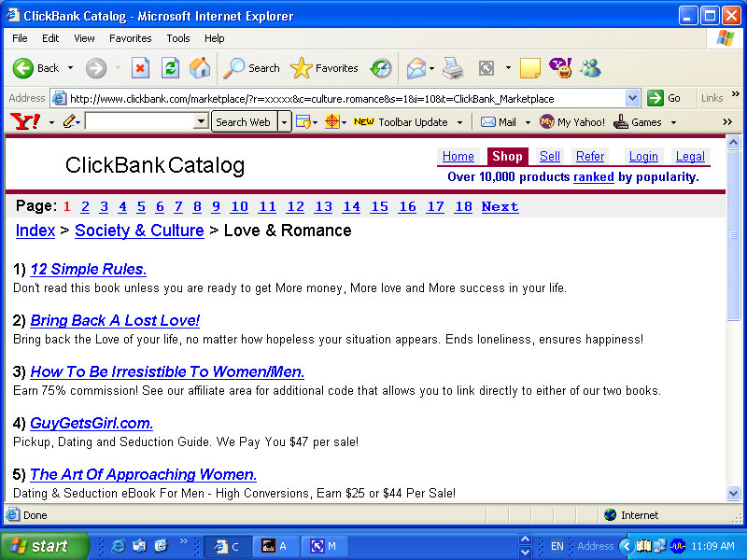
Task: Open the Tools menu
Action: tap(178, 38)
